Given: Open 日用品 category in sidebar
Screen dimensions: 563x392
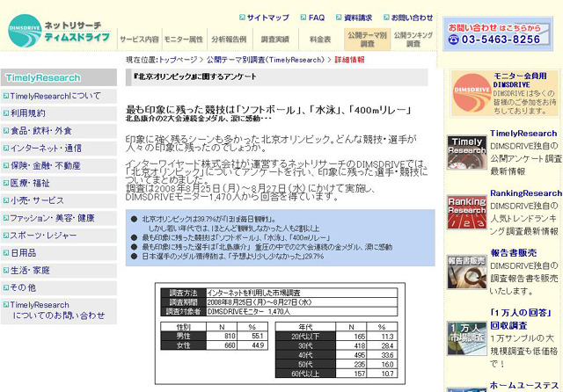Looking at the screenshot, I should point(24,253).
